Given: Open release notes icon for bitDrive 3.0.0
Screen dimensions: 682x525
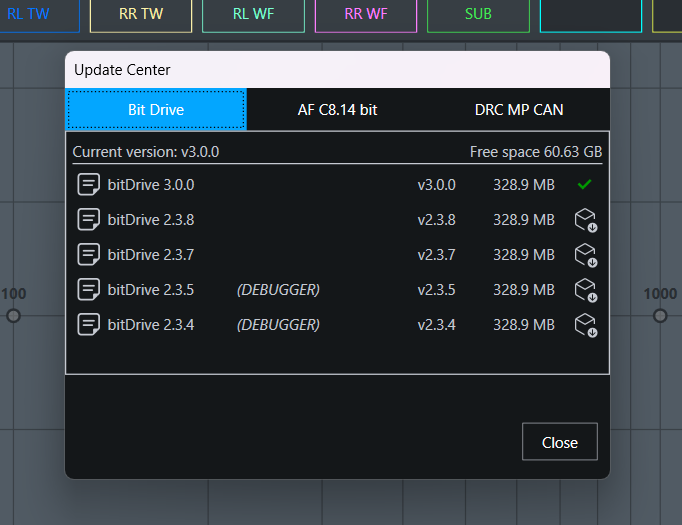Looking at the screenshot, I should point(89,184).
